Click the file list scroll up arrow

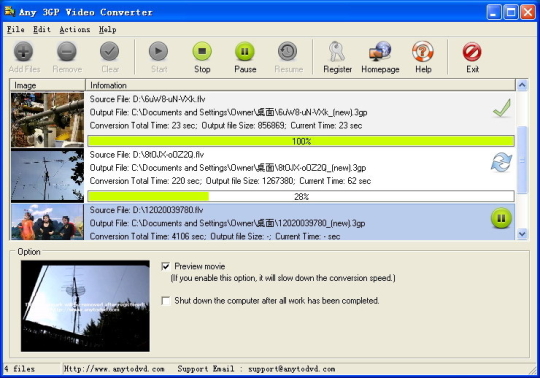[x=522, y=85]
